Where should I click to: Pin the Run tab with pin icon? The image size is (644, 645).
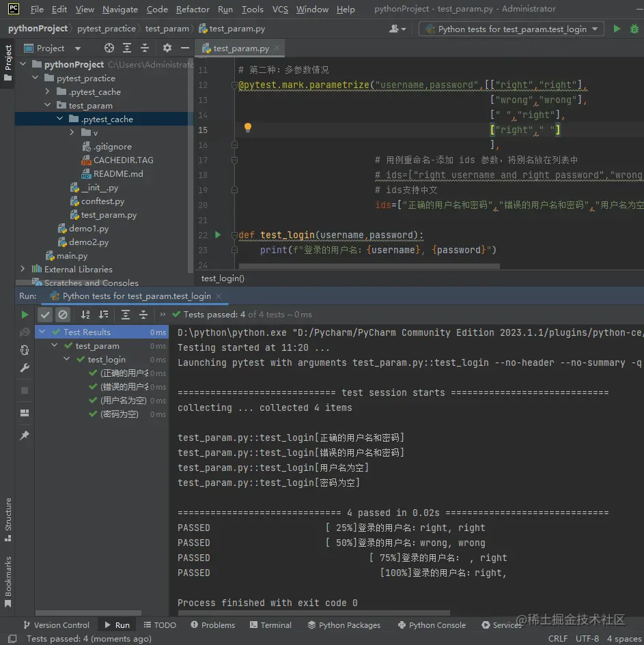tap(25, 435)
